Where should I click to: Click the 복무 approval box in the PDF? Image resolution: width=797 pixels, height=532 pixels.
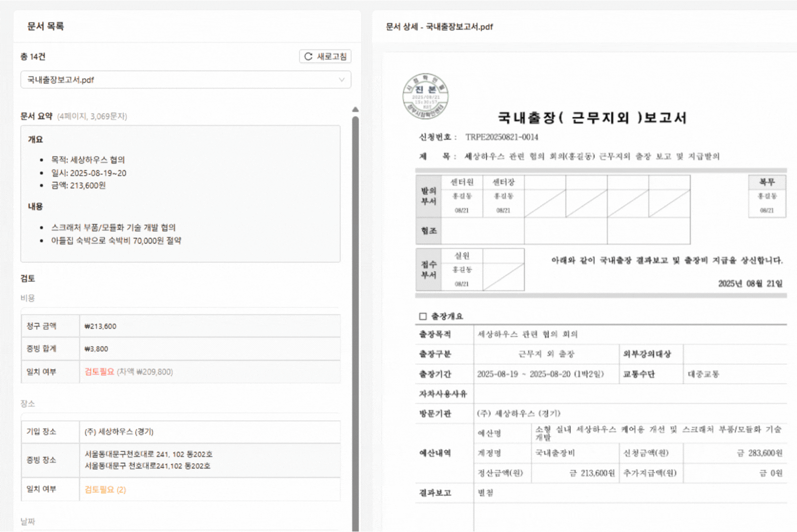click(767, 196)
